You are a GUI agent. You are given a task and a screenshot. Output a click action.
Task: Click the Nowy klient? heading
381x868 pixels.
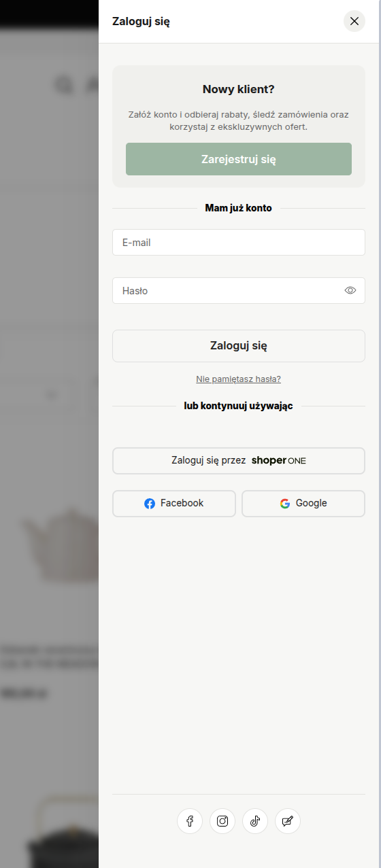(x=239, y=89)
